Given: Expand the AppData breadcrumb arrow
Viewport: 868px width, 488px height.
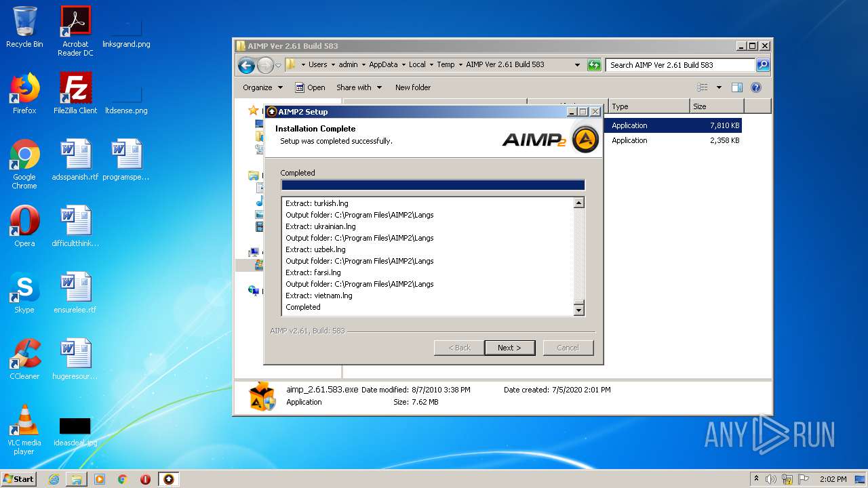Looking at the screenshot, I should [403, 65].
